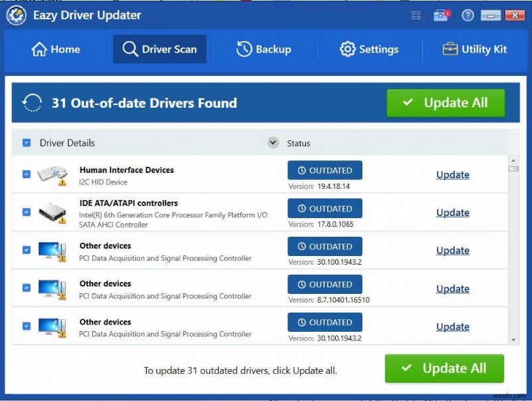The image size is (532, 401).
Task: Click the toolbox notification icon
Action: coord(441,15)
